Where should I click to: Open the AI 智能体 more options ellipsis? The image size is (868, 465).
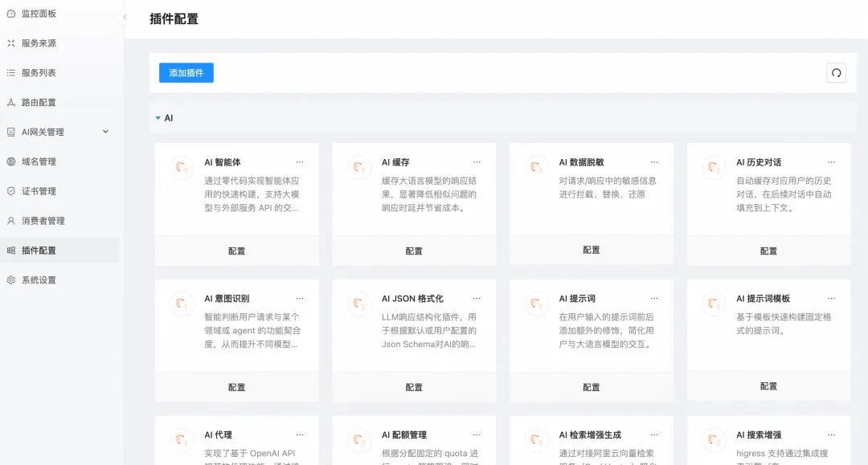(x=300, y=162)
